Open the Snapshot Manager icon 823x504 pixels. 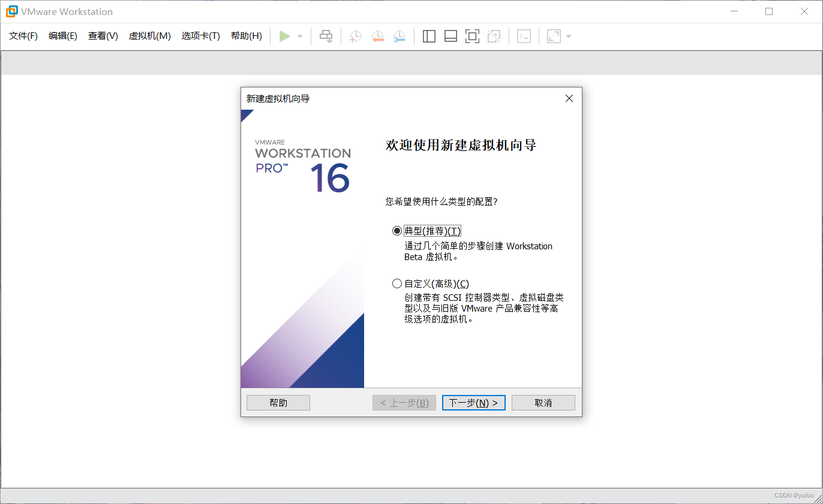[x=399, y=36]
